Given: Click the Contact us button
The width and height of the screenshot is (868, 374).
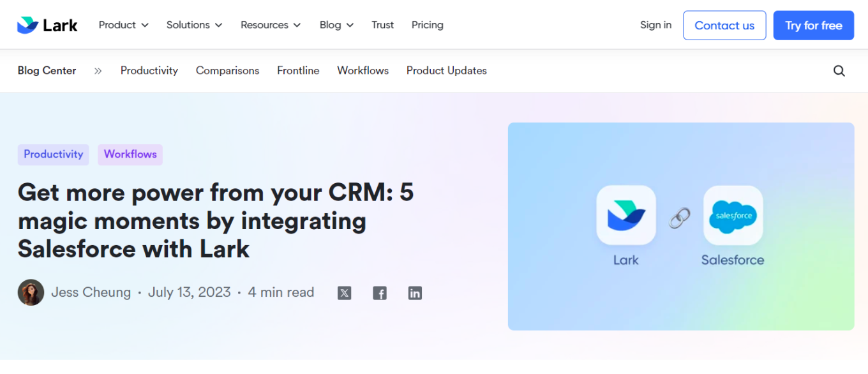Looking at the screenshot, I should tap(724, 26).
